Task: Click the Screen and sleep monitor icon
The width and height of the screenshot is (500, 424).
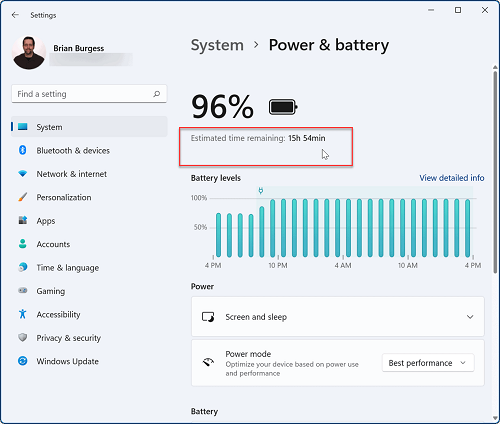Action: click(208, 317)
